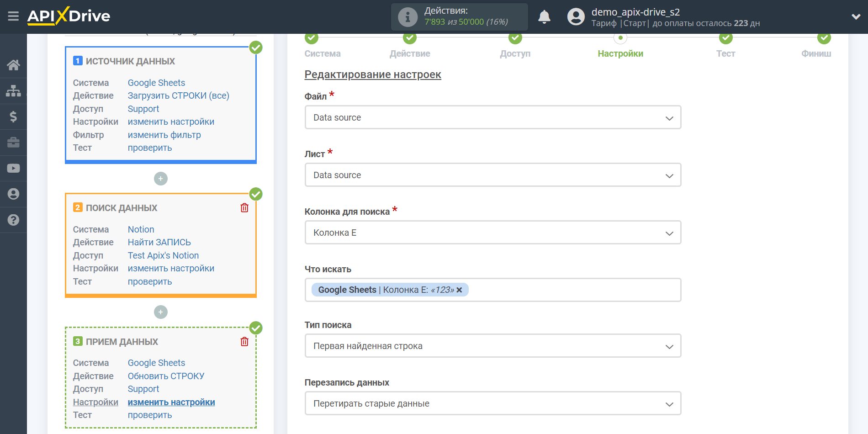Viewport: 868px width, 434px height.
Task: Remove the Google Sheets Колонка E tag
Action: [459, 290]
